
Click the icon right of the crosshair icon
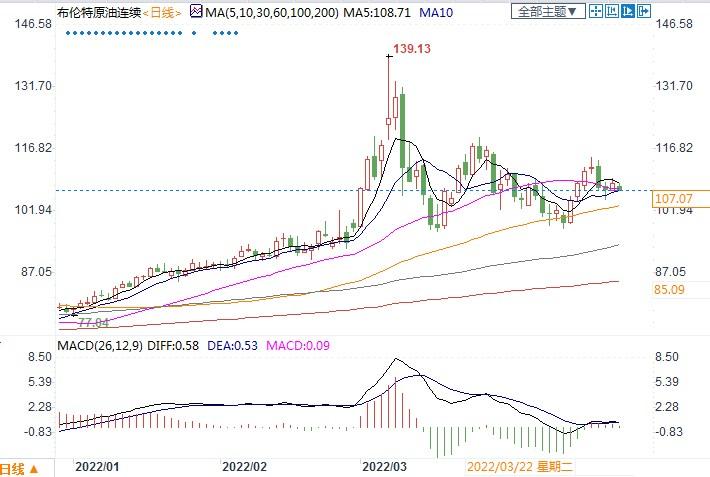click(611, 12)
